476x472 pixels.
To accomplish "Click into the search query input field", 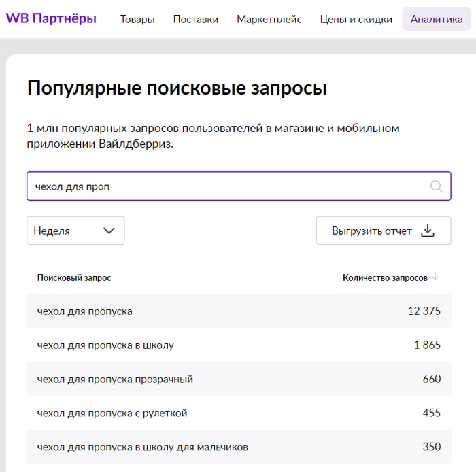I will click(224, 186).
